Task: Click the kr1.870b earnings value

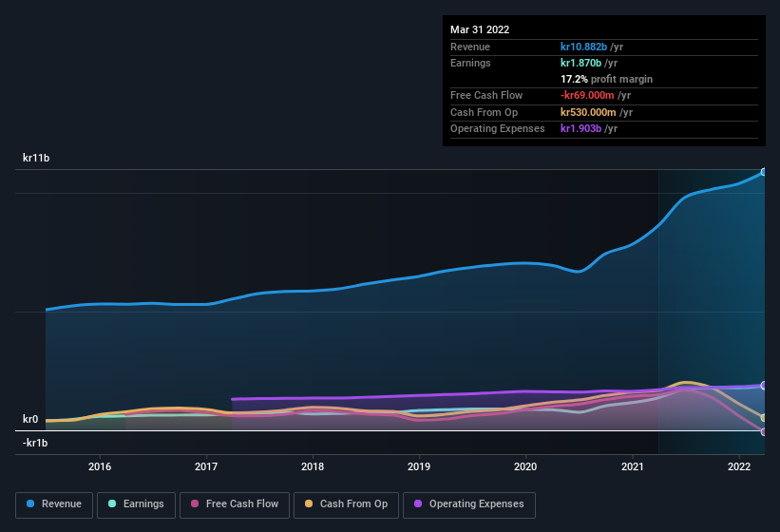Action: pos(580,63)
